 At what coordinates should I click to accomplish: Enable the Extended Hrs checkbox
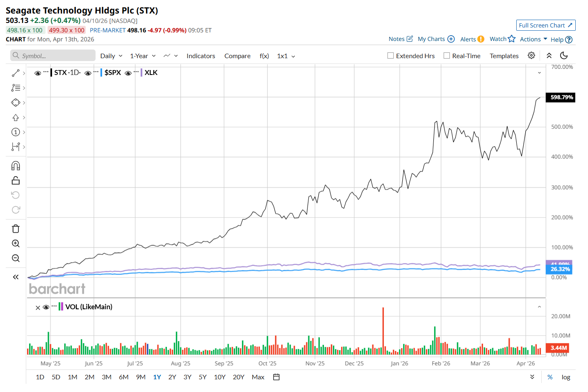390,56
